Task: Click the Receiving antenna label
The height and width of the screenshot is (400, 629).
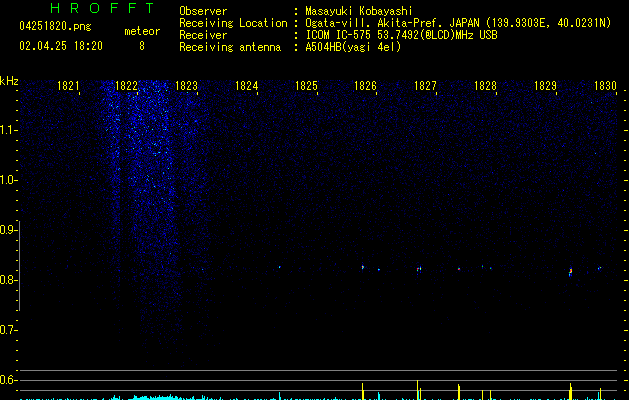Action: click(230, 47)
